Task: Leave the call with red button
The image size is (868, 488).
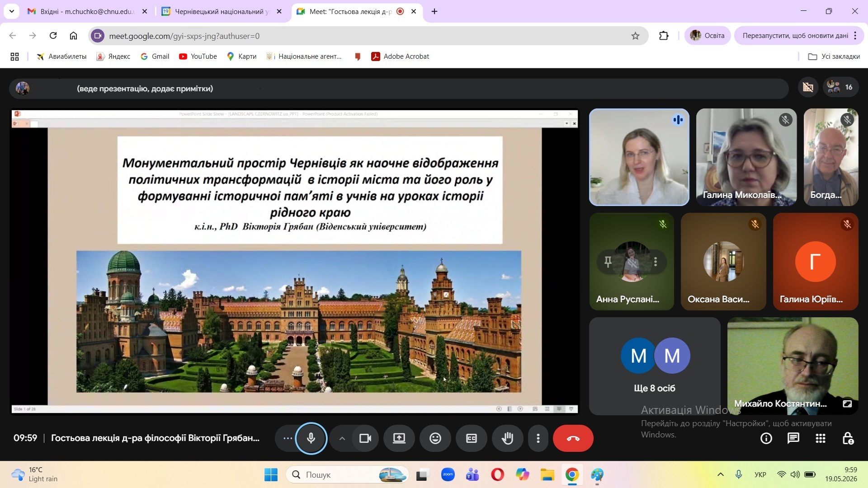Action: [573, 438]
